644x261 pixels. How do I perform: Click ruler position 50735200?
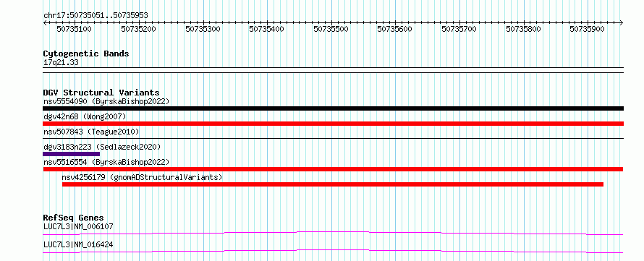tap(138, 29)
